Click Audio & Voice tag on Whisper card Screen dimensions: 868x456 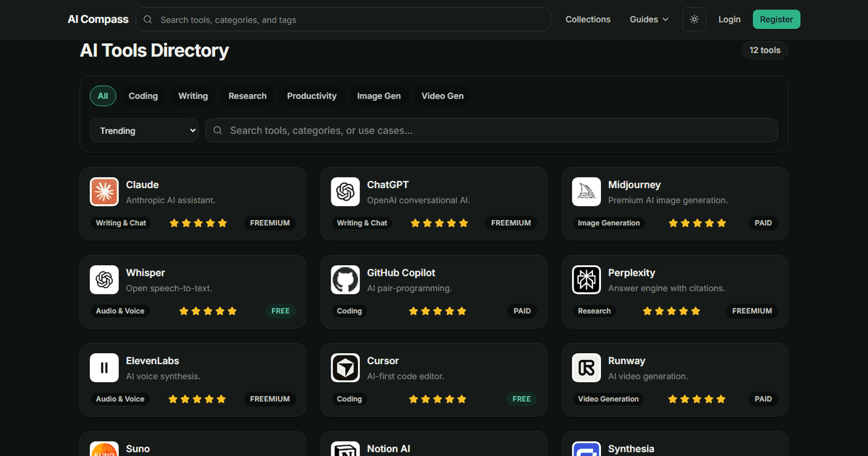[120, 311]
